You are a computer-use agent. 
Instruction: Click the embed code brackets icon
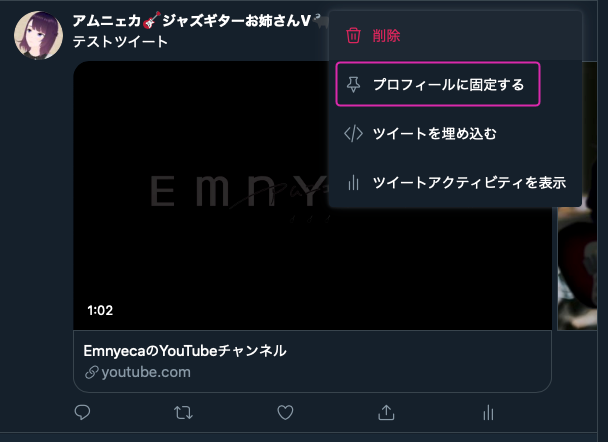point(353,133)
